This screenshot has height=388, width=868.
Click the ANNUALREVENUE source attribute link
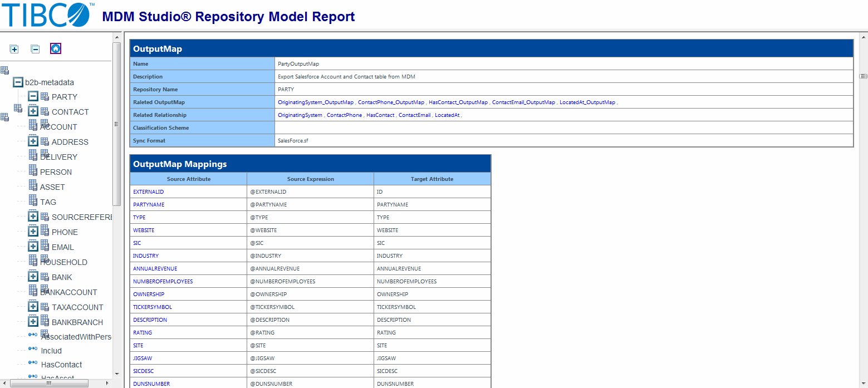(154, 269)
